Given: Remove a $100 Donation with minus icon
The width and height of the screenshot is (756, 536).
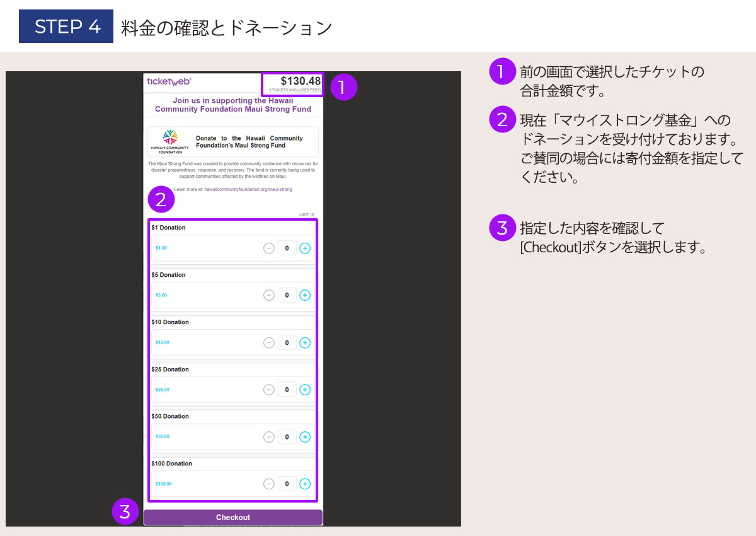Looking at the screenshot, I should (269, 484).
